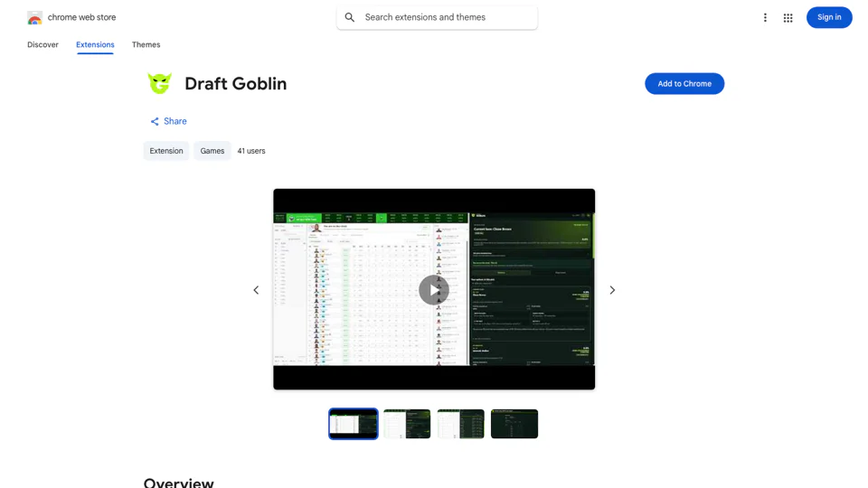Focus the Search extensions and themes field
Screen dimensions: 868x488
[437, 17]
